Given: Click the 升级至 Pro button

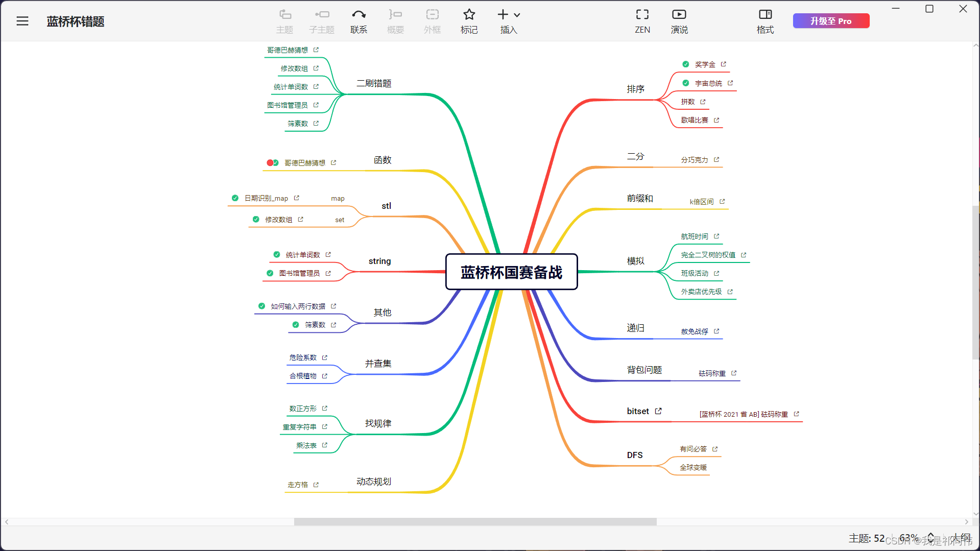Looking at the screenshot, I should (831, 21).
